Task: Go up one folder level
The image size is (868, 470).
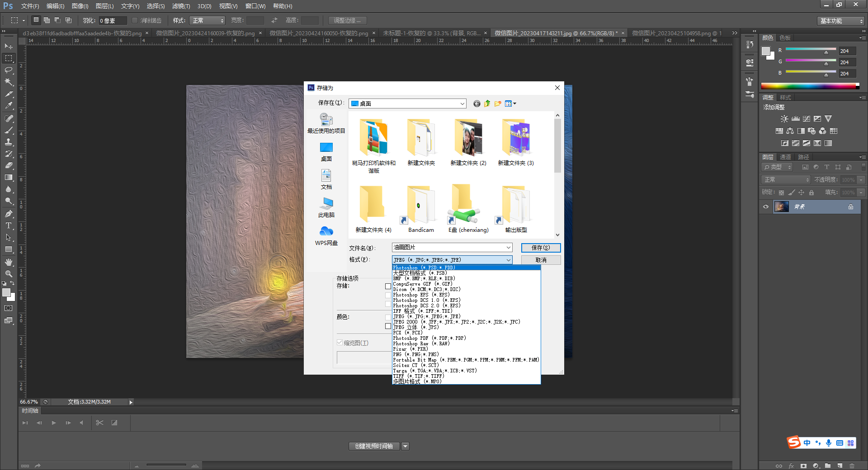Action: coord(487,103)
